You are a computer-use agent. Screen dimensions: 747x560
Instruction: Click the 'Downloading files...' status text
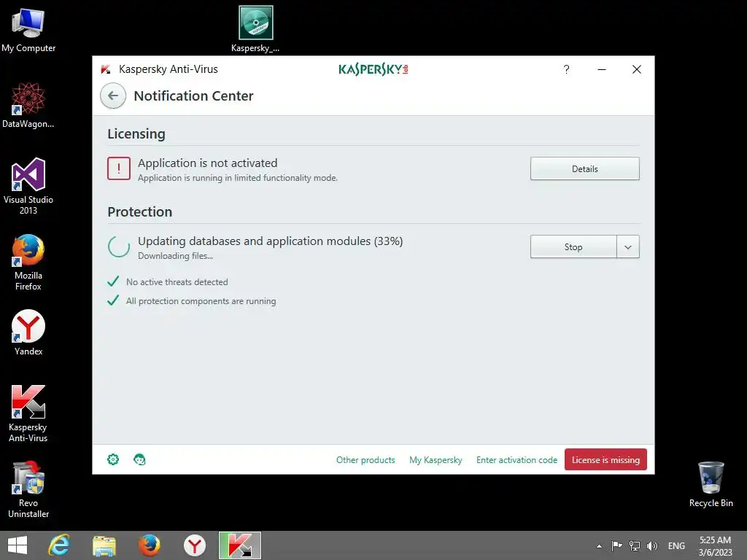point(175,256)
